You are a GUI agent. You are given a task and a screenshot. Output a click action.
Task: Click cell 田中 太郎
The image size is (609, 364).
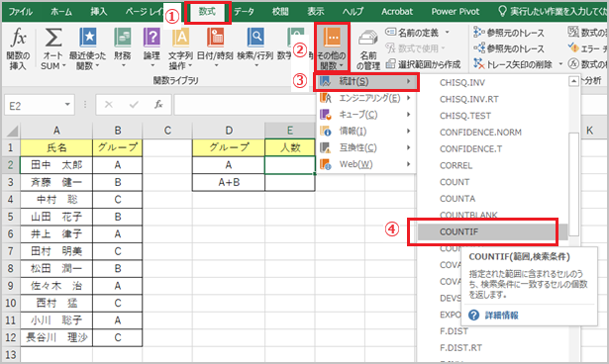click(56, 165)
